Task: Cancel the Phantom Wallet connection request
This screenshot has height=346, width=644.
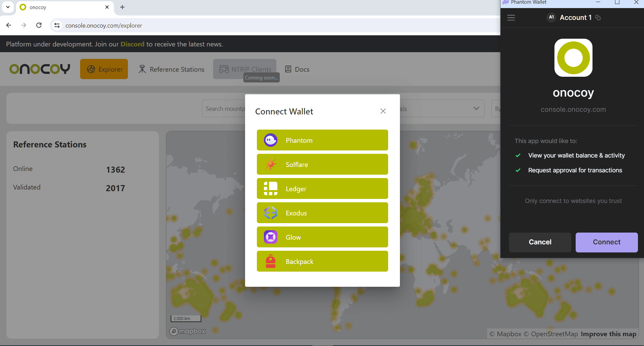Action: (540, 242)
